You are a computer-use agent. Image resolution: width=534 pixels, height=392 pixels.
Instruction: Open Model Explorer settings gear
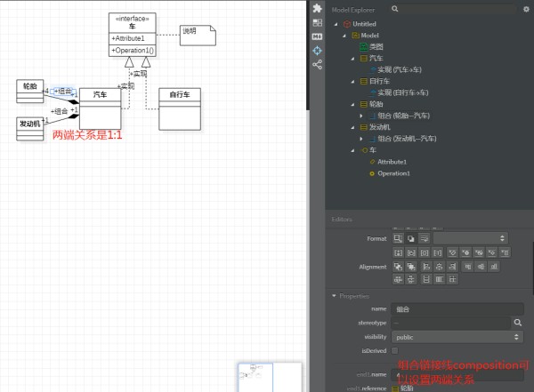pos(526,9)
